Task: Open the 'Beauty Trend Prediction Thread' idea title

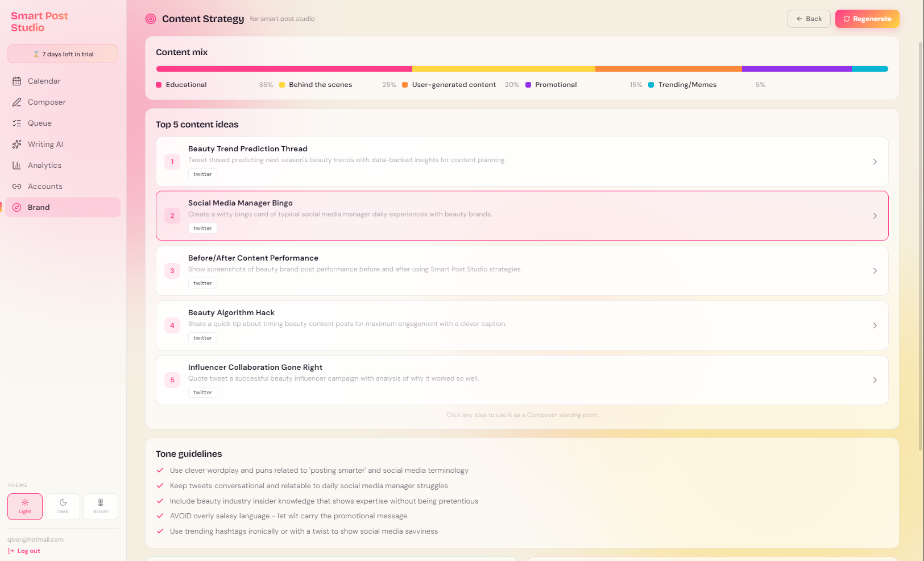Action: pos(248,149)
